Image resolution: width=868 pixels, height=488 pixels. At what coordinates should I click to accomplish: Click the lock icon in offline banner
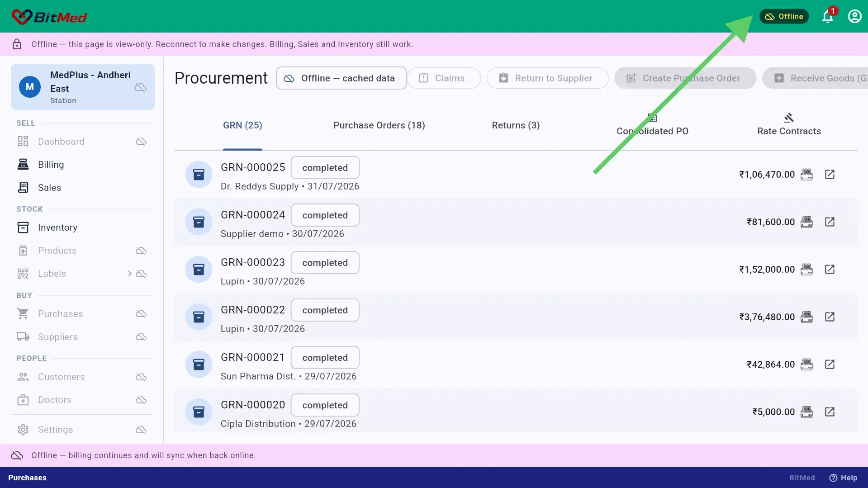click(17, 44)
